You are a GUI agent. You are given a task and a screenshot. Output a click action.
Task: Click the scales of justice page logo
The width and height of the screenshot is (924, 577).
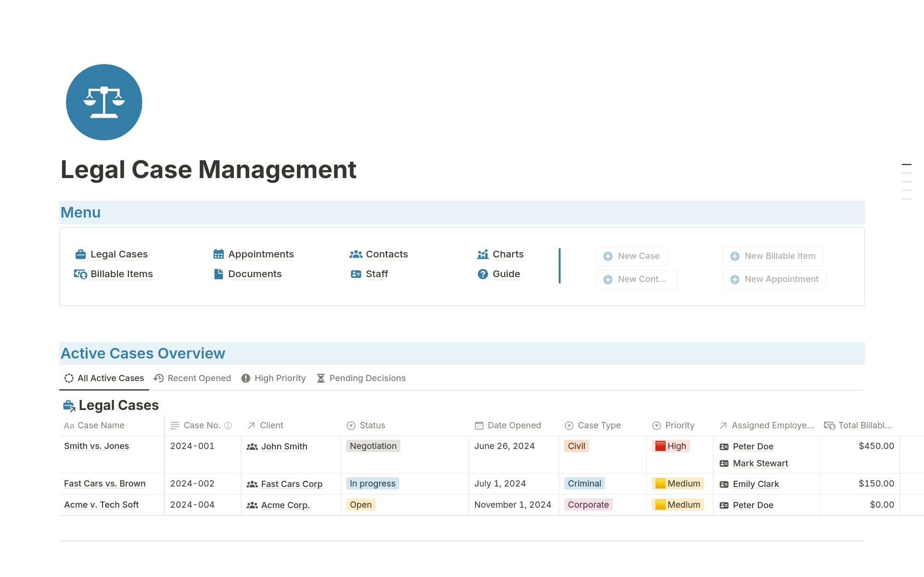104,102
